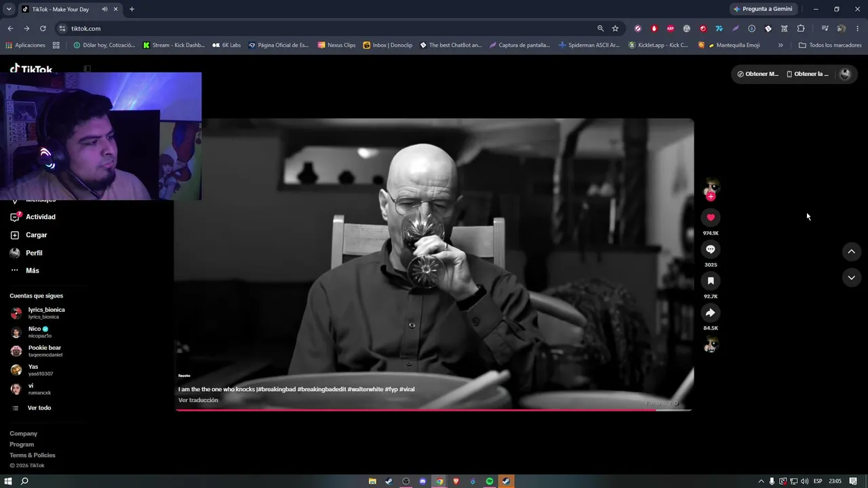Go to the previous video with up chevron
The width and height of the screenshot is (868, 488).
pyautogui.click(x=851, y=251)
